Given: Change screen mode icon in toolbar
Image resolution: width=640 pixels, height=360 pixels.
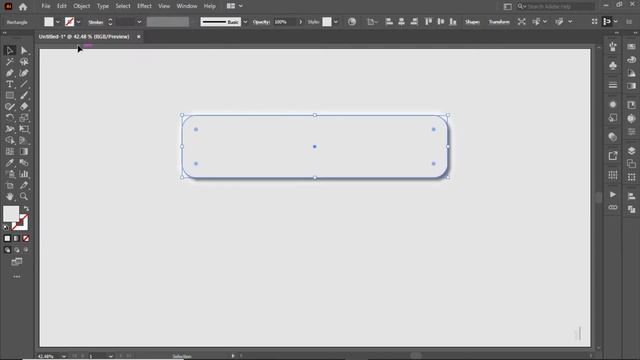Looking at the screenshot, I should (x=17, y=262).
